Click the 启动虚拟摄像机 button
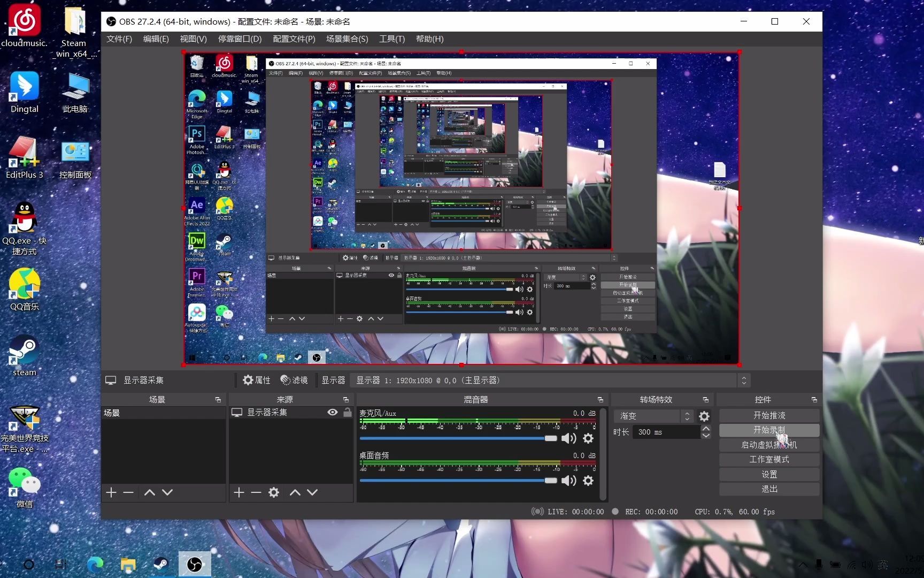Screen dimensions: 924x578 769,445
